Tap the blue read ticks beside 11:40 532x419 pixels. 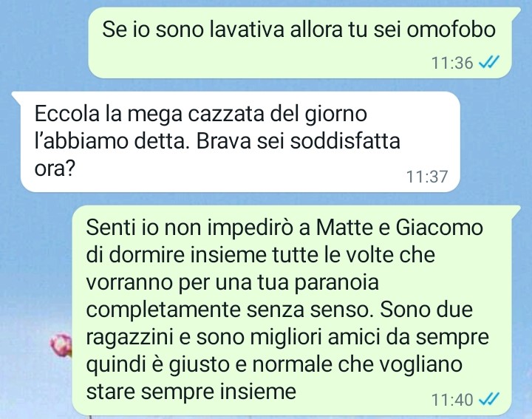(489, 399)
